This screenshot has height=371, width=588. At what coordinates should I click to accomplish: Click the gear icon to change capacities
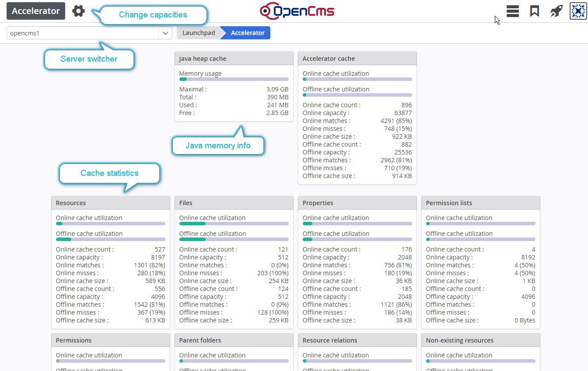tap(78, 11)
